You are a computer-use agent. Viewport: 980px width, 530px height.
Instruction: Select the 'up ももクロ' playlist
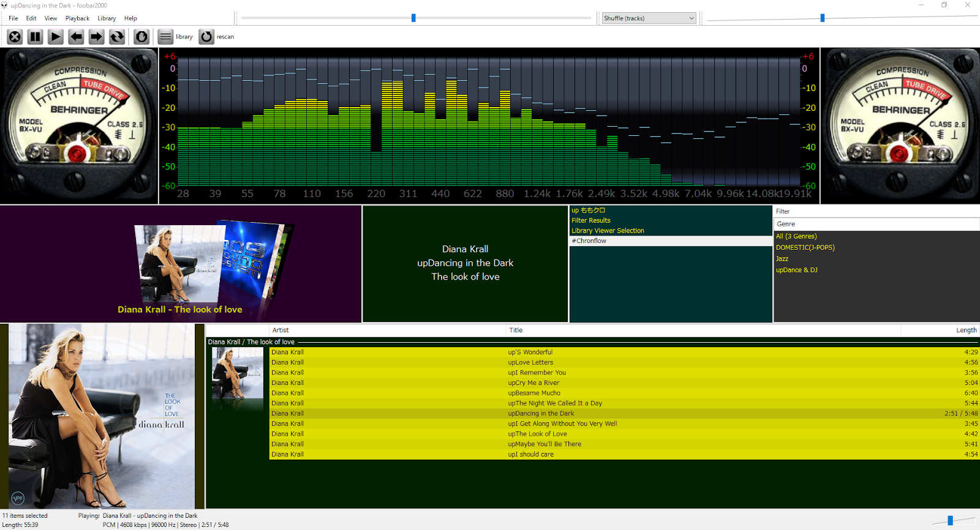(671, 211)
